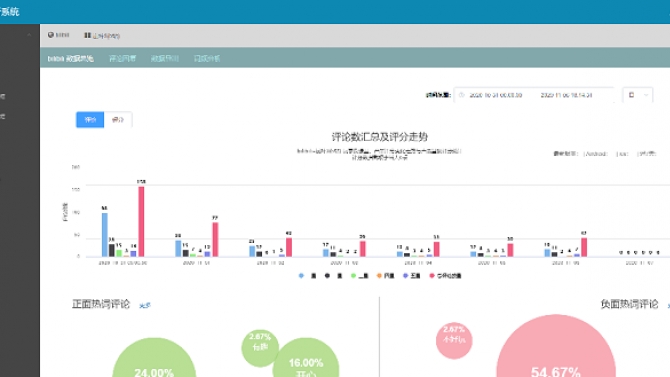Click the 负面热词评论 heading
This screenshot has height=377, width=670.
tap(629, 304)
